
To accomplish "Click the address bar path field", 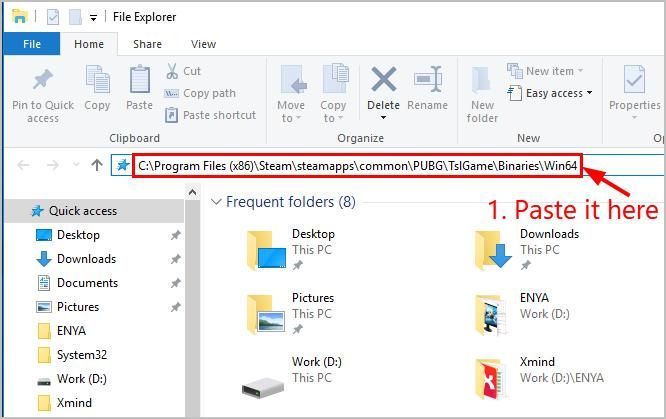I will click(357, 165).
